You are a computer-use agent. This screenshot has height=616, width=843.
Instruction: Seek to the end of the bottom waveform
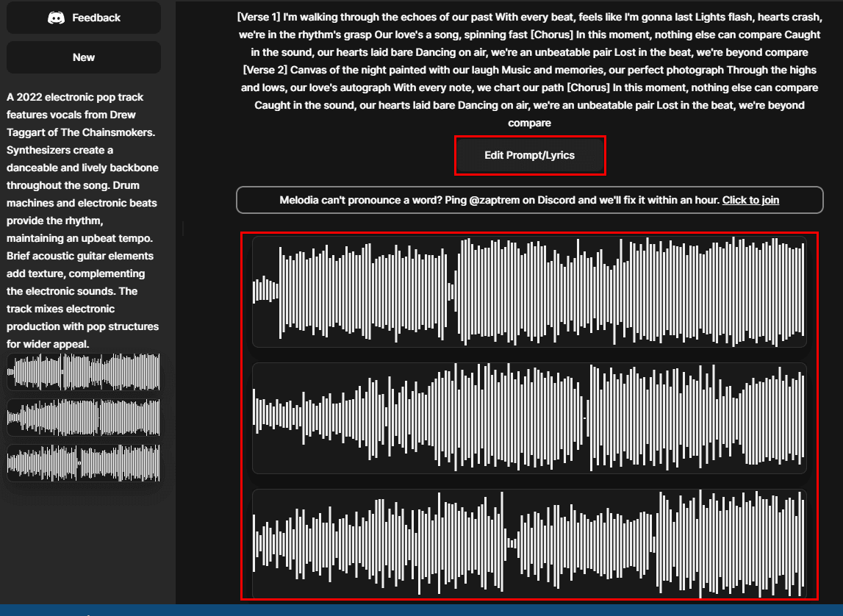coord(803,544)
